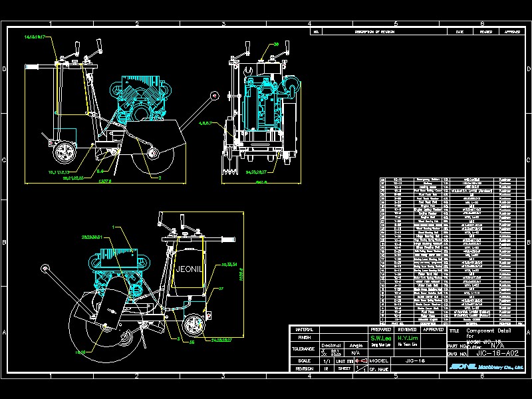Click callout label 3 on bottom view
This screenshot has height=399, width=532.
(x=178, y=339)
